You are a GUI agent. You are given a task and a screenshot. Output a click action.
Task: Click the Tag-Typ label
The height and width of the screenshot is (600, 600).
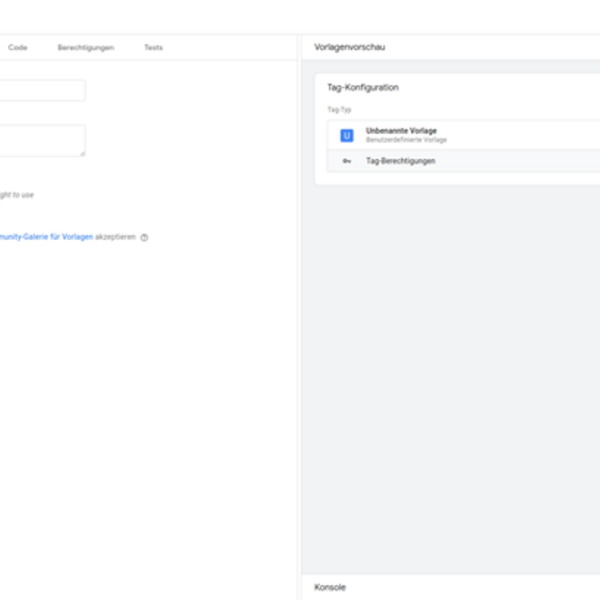340,109
